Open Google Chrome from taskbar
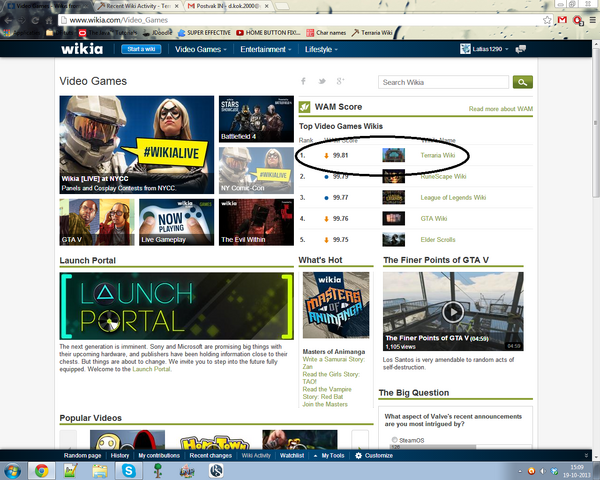 click(x=41, y=470)
